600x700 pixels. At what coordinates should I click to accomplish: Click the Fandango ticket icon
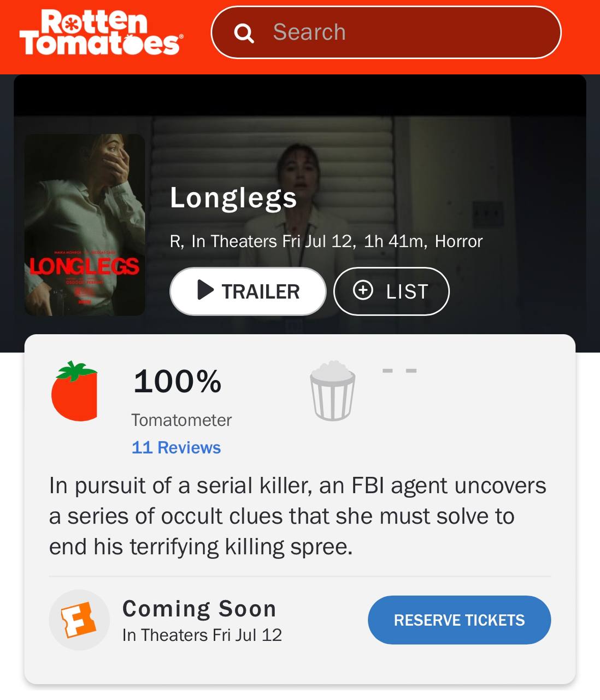click(79, 620)
